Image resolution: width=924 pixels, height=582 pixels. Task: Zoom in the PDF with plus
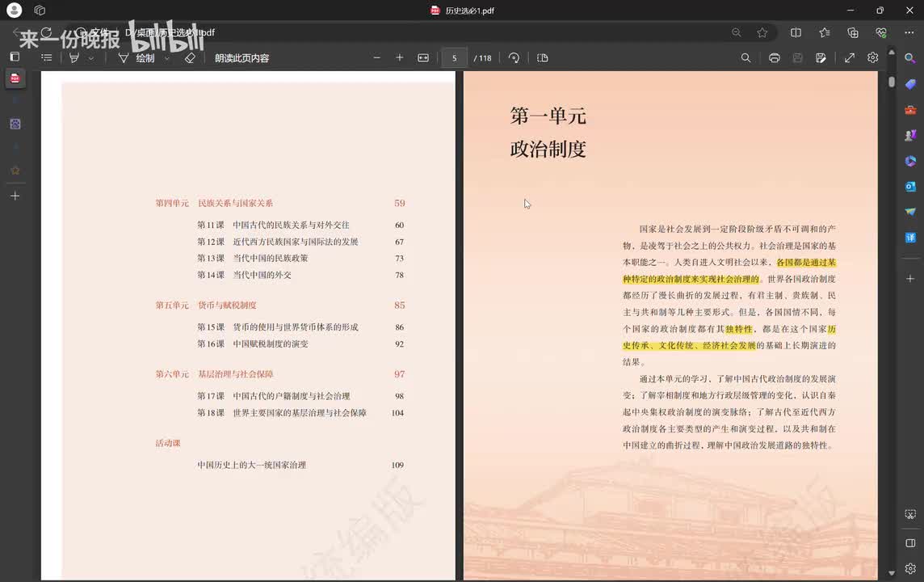point(400,57)
